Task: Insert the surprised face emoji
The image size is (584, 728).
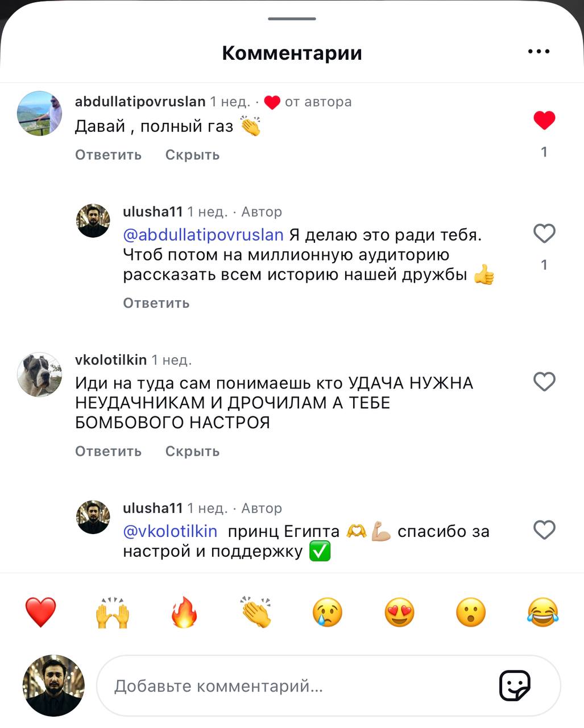Action: pyautogui.click(x=471, y=613)
